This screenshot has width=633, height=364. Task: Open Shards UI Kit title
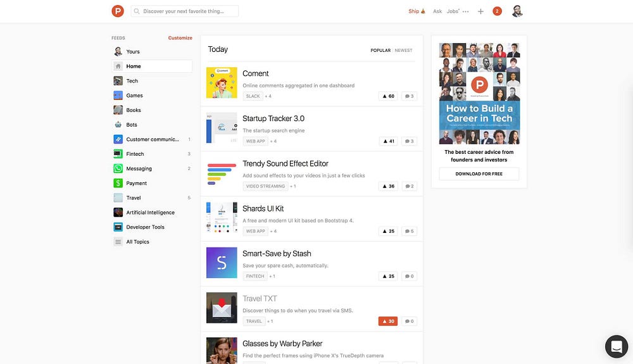coord(263,209)
